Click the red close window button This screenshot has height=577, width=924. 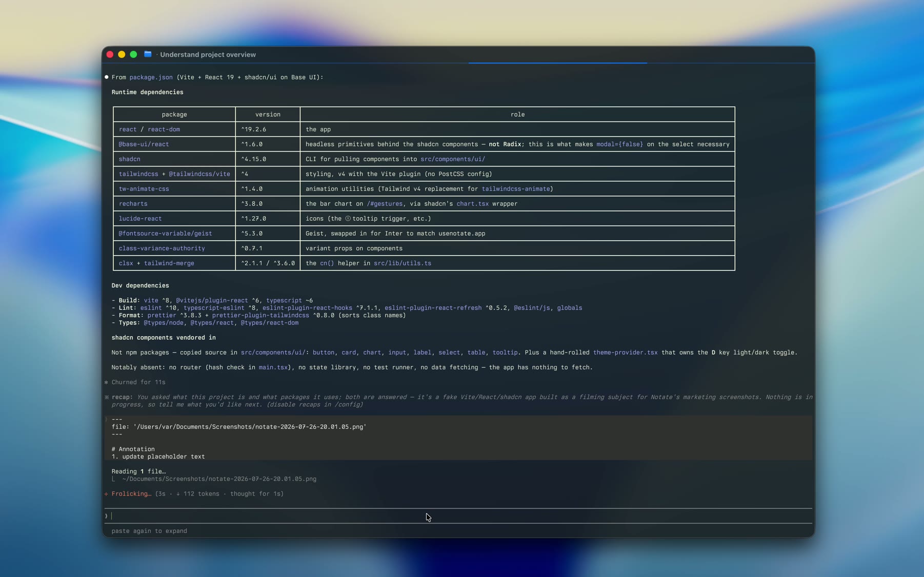point(110,54)
